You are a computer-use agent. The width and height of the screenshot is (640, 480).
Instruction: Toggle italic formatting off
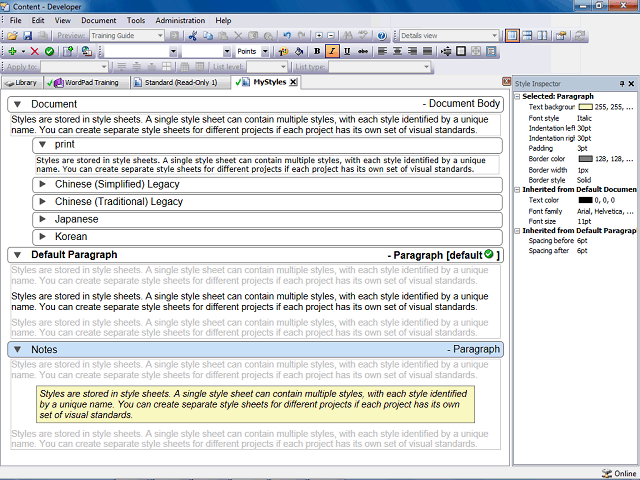[332, 51]
